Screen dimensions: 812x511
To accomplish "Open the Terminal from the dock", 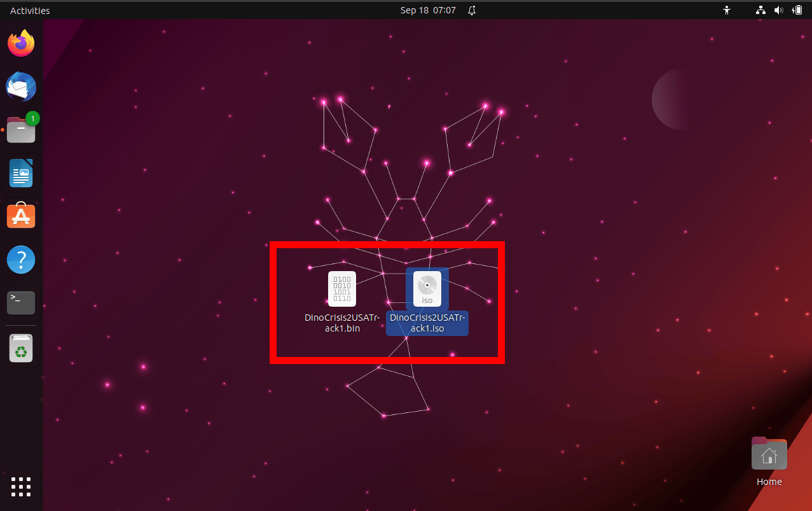I will click(21, 302).
